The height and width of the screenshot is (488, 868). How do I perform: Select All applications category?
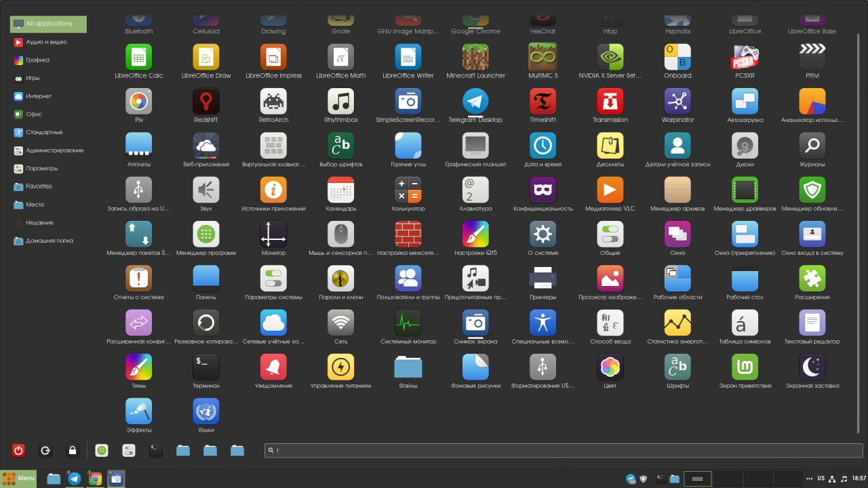(x=48, y=24)
